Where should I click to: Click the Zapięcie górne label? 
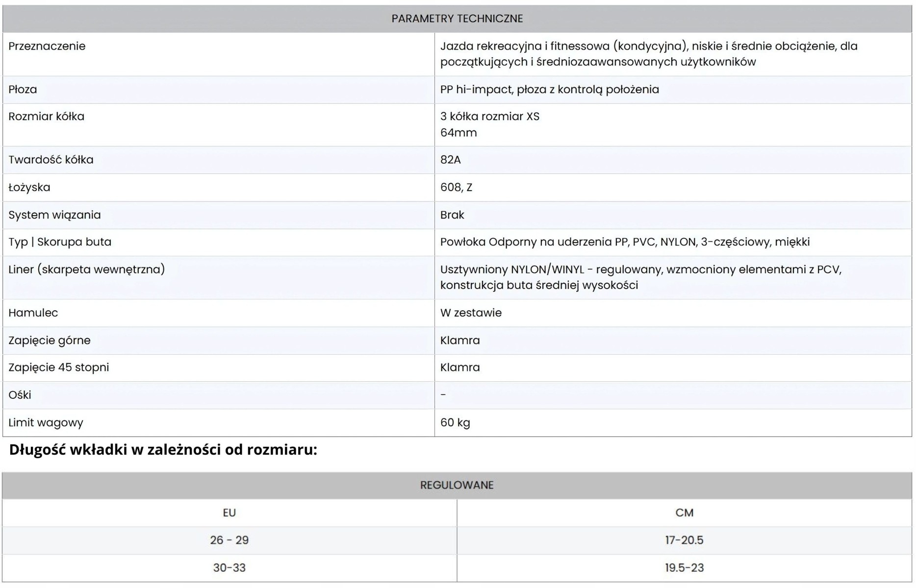pyautogui.click(x=50, y=340)
